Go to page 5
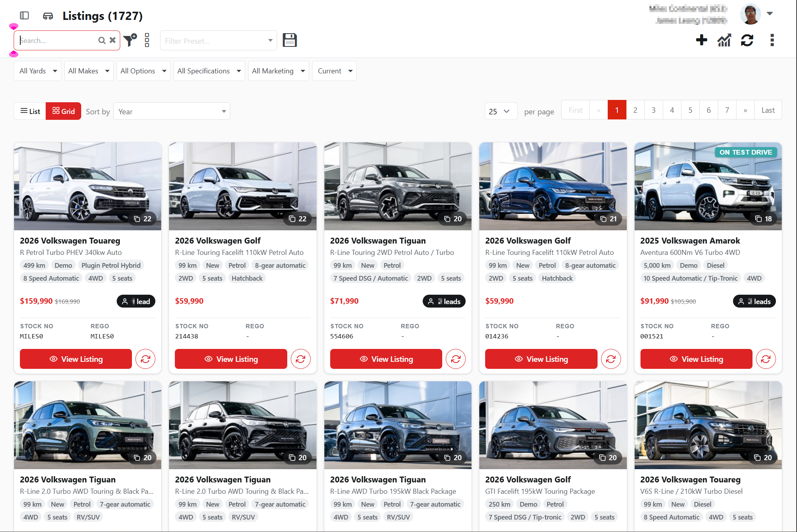Screen dimensions: 797x532 pos(690,110)
